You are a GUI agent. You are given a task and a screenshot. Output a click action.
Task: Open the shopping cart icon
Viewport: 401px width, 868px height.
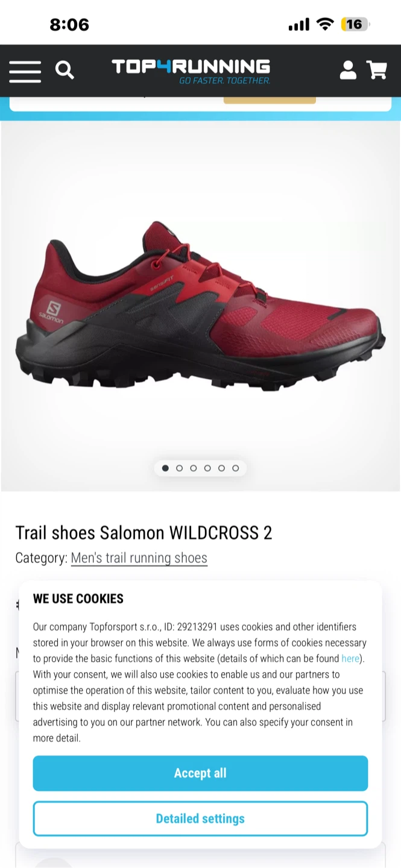[x=377, y=70]
